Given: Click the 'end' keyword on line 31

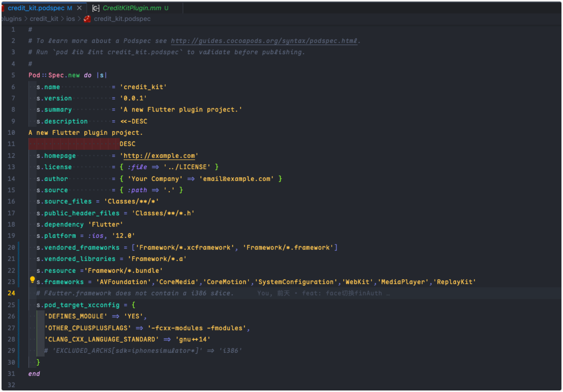Looking at the screenshot, I should coord(34,374).
